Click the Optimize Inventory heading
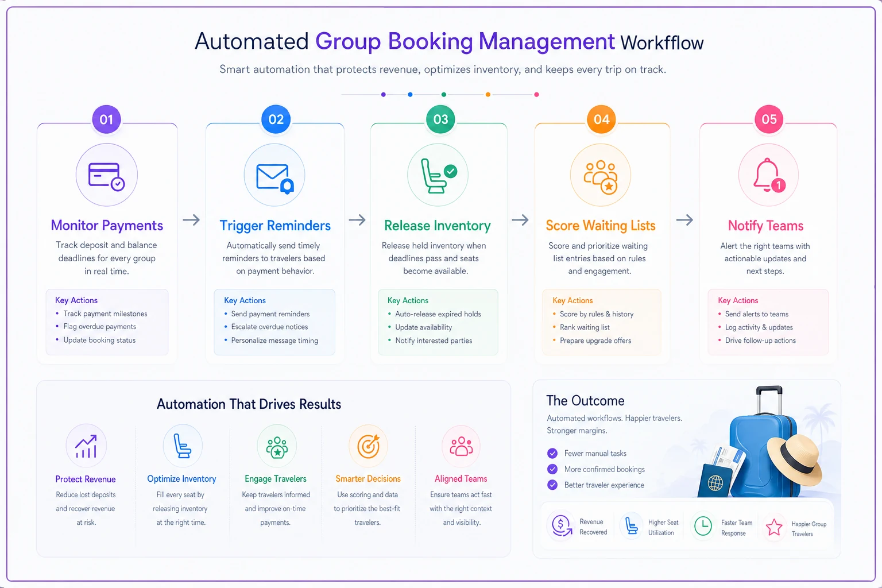This screenshot has width=882, height=588. point(181,479)
